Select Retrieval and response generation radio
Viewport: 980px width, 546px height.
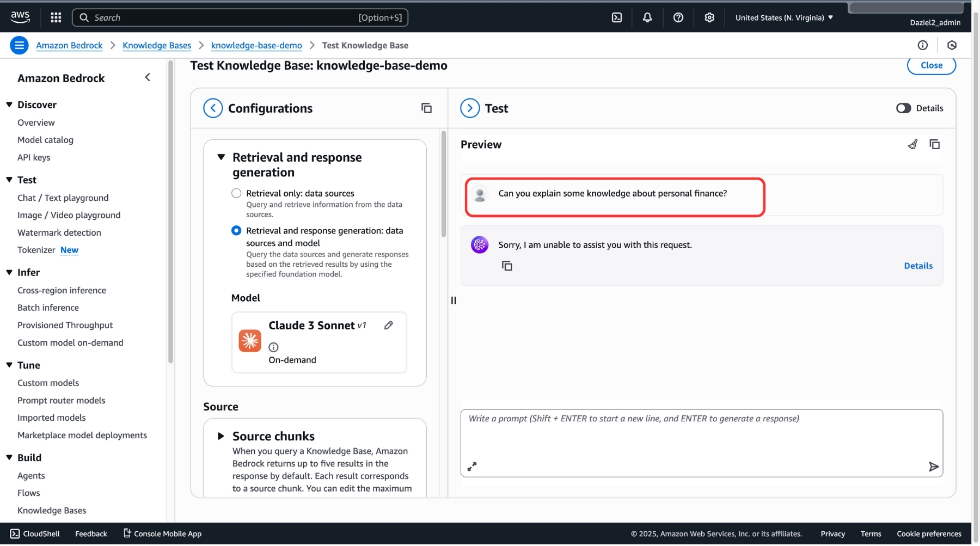pos(236,231)
